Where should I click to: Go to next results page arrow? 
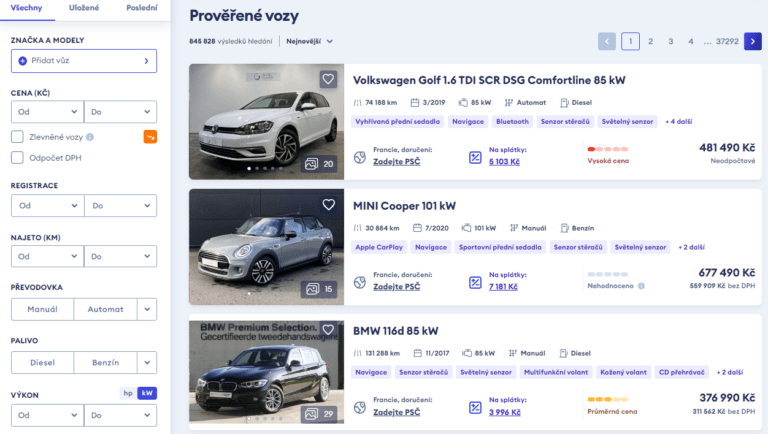[x=753, y=41]
